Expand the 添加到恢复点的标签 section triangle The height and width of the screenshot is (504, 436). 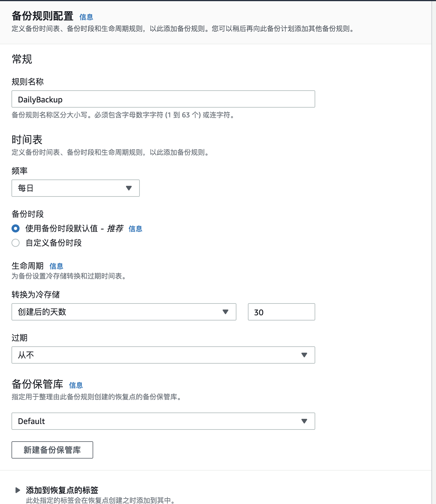(x=18, y=490)
